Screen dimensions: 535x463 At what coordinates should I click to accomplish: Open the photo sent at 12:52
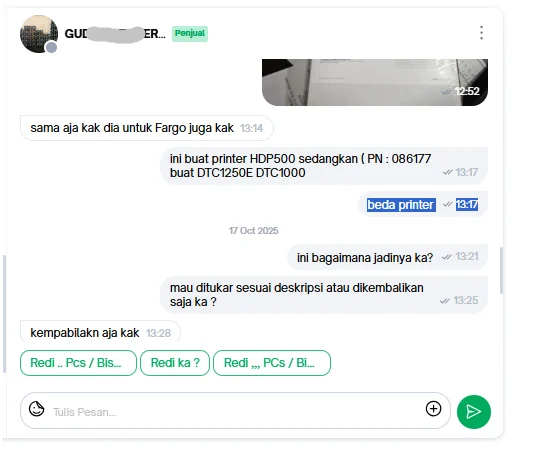(375, 82)
